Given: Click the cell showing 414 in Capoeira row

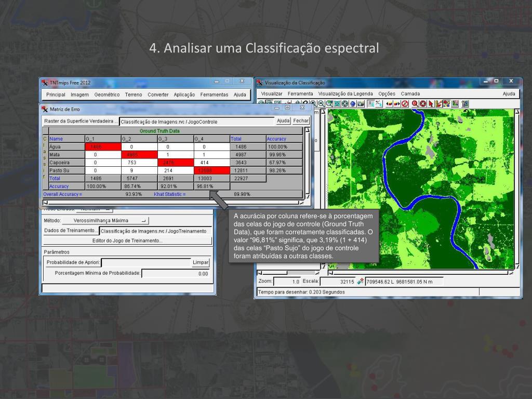Looking at the screenshot, I should point(212,163).
